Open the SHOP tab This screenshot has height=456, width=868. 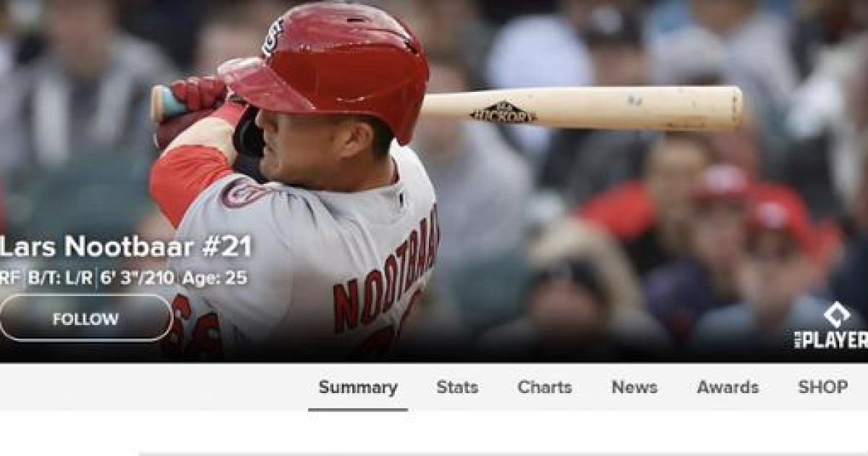(822, 387)
